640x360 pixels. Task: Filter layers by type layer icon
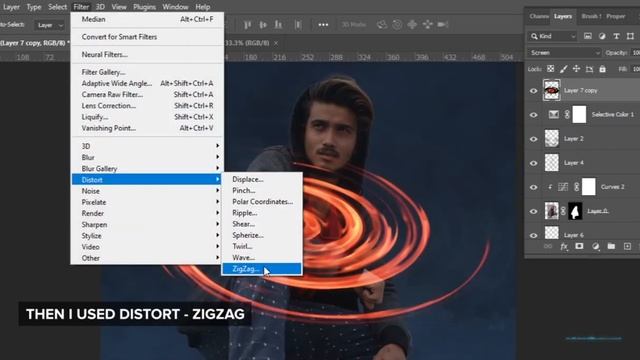tap(616, 36)
